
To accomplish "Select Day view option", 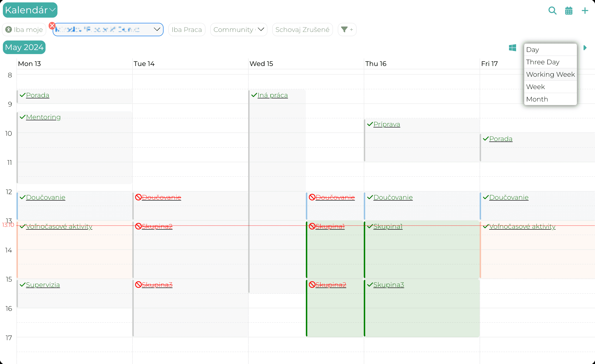I will tap(550, 50).
